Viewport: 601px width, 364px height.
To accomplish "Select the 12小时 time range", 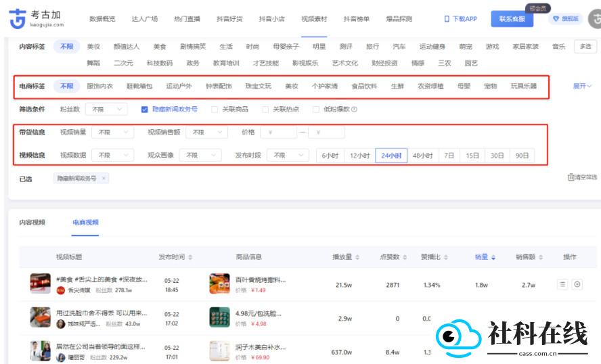I will coord(360,156).
